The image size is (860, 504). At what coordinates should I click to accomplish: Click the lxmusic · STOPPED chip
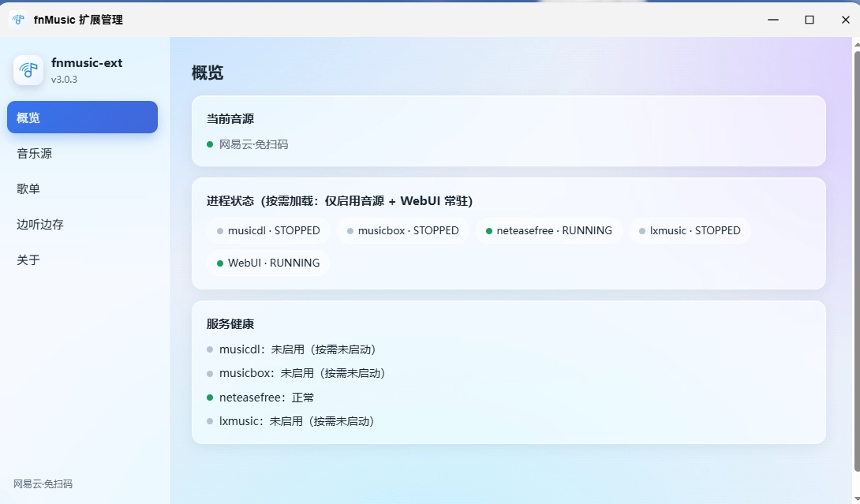[690, 231]
